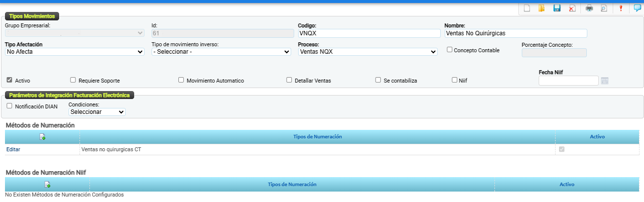
Task: Click the search preview magnifier icon
Action: (604, 8)
